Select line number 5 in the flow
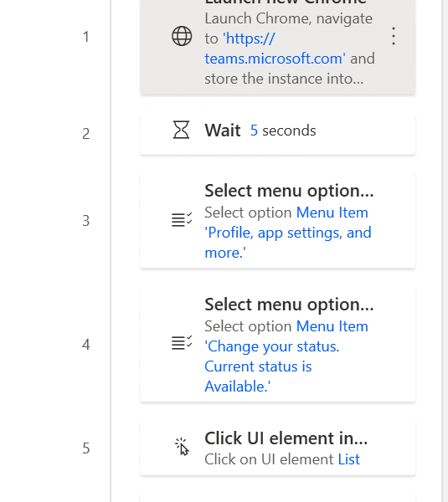448x502 pixels. click(86, 448)
